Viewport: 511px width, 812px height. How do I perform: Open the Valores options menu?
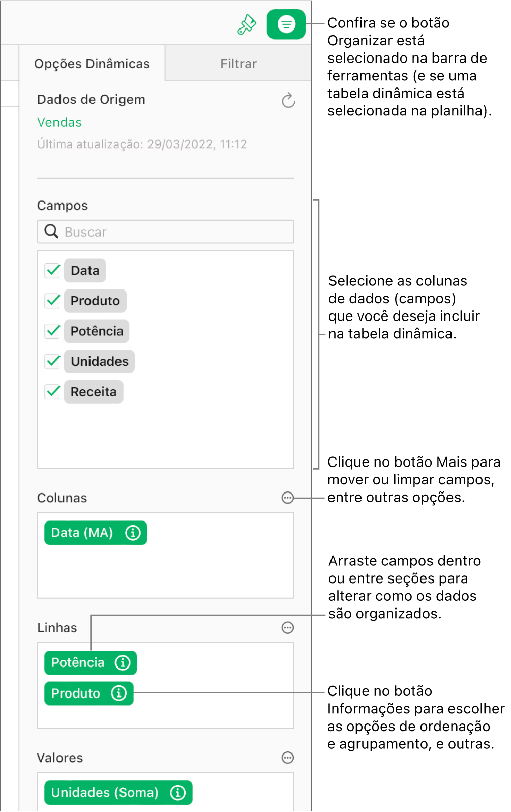287,758
